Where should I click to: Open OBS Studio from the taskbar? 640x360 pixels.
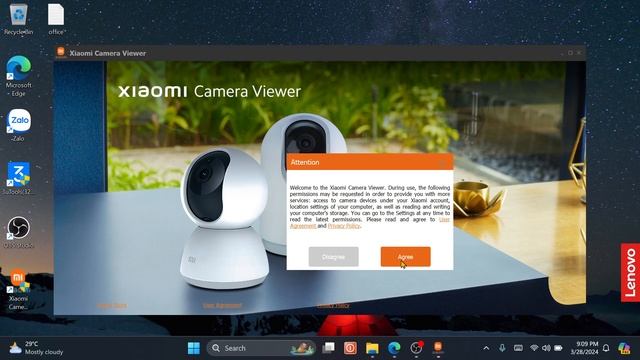(x=416, y=348)
